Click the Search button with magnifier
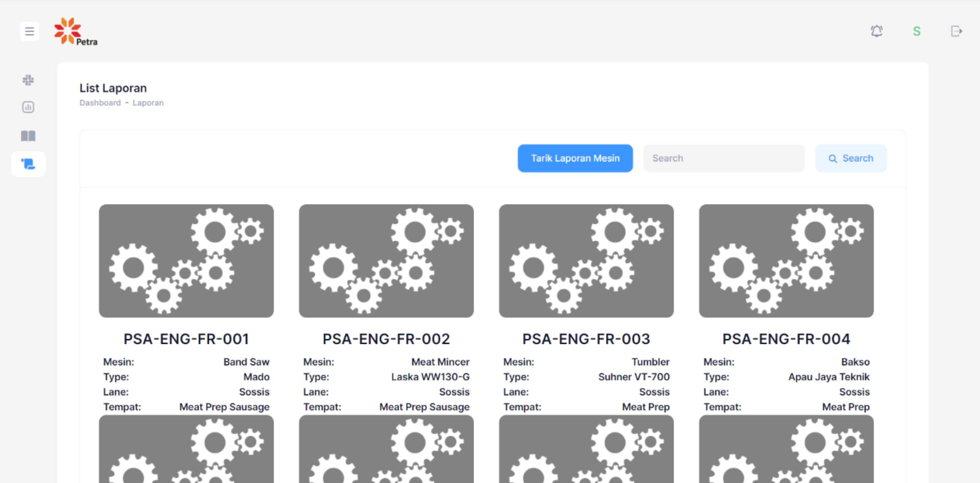Image resolution: width=980 pixels, height=483 pixels. (851, 158)
